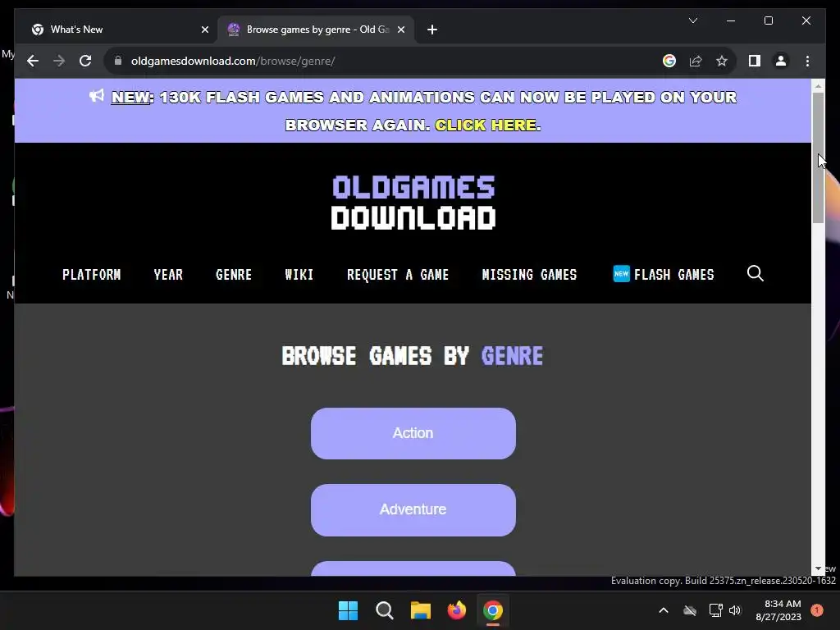The height and width of the screenshot is (630, 840).
Task: Open the Platform menu item
Action: click(x=92, y=275)
